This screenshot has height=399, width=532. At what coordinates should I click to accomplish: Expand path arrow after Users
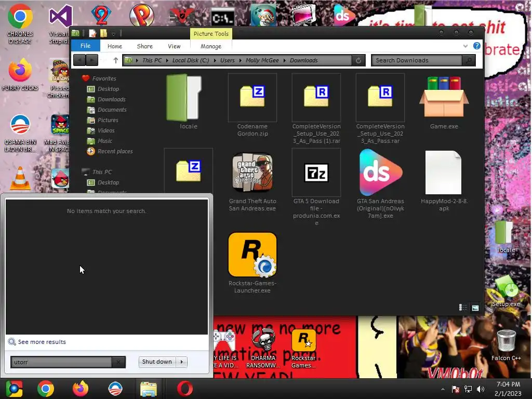coord(240,60)
